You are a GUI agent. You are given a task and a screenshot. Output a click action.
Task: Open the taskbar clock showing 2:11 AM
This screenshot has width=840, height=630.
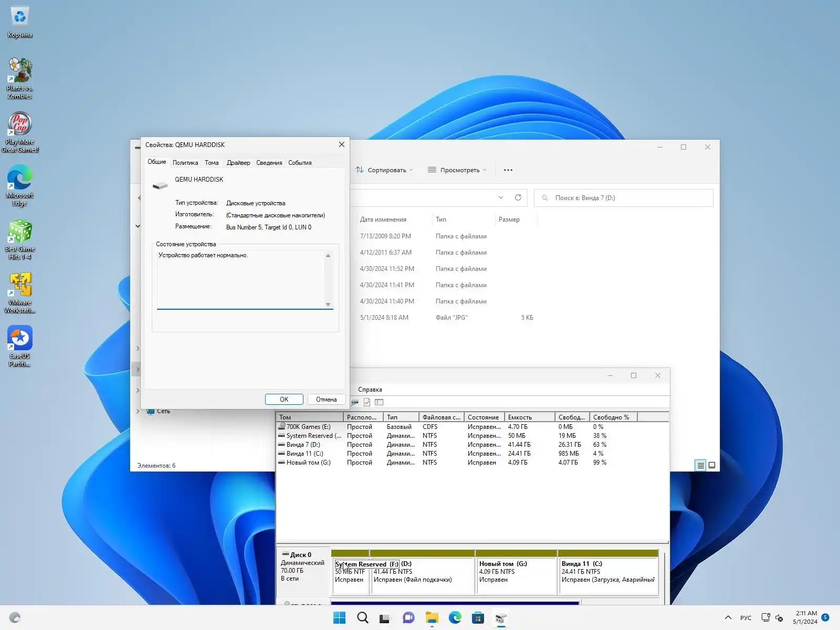(x=806, y=617)
